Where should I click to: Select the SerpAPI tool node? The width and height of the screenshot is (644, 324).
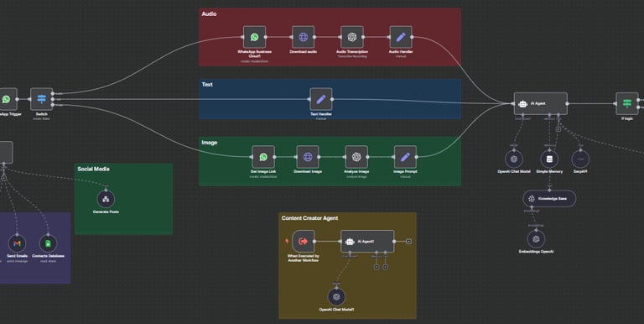pyautogui.click(x=580, y=159)
